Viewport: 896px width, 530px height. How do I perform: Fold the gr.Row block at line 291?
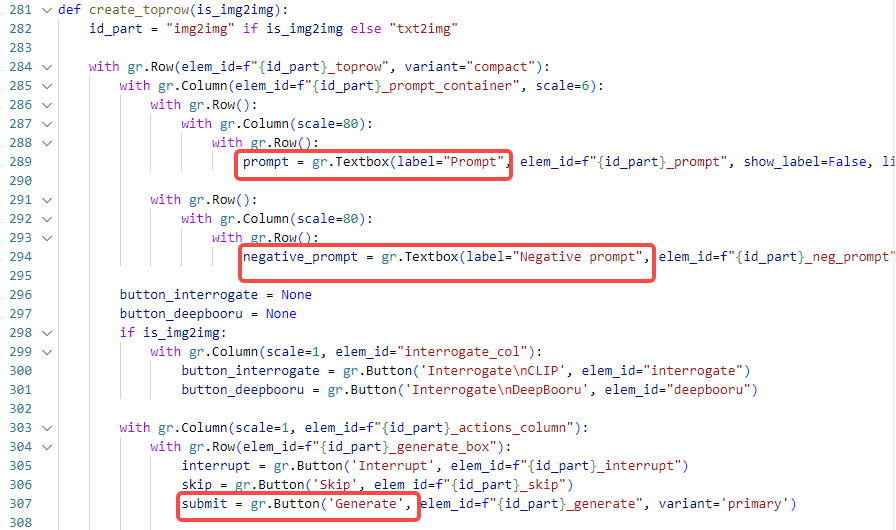click(x=47, y=200)
